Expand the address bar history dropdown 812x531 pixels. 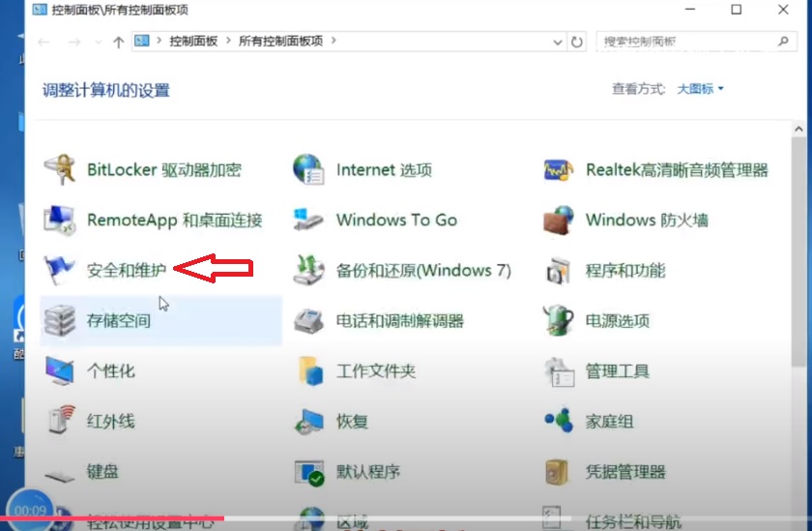pos(557,42)
